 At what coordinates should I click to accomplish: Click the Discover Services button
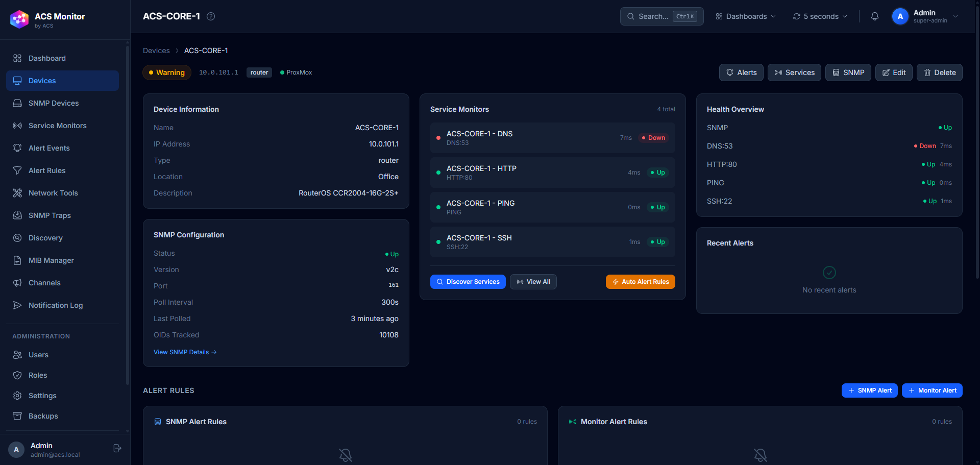[x=468, y=282]
